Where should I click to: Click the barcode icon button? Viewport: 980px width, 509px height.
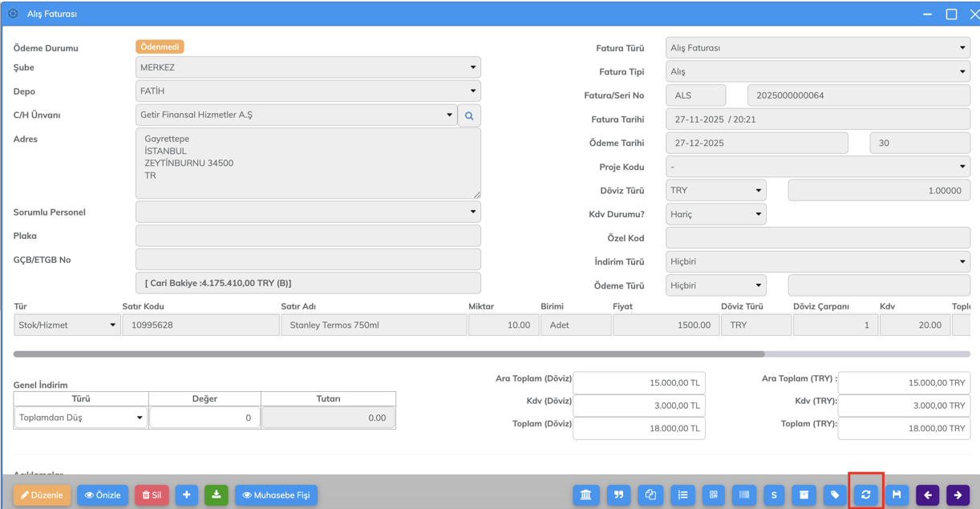click(744, 495)
